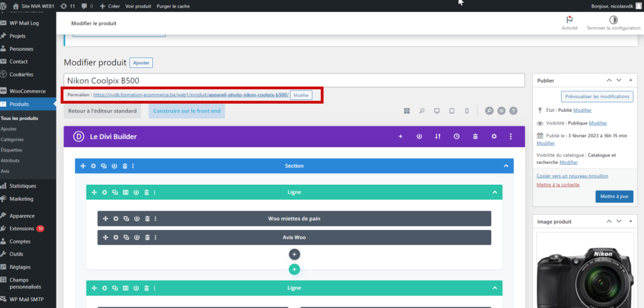644x308 pixels.
Task: Disable Avis Woo module power icon
Action: [x=136, y=238]
